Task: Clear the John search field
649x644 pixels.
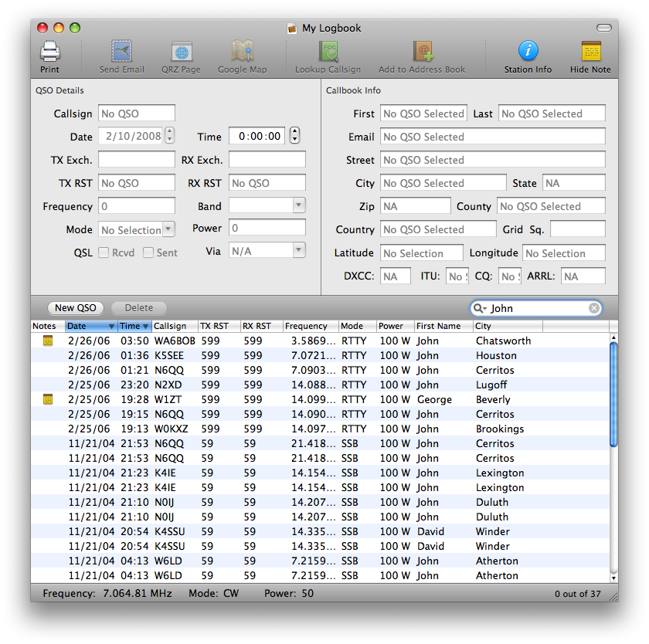Action: (593, 308)
